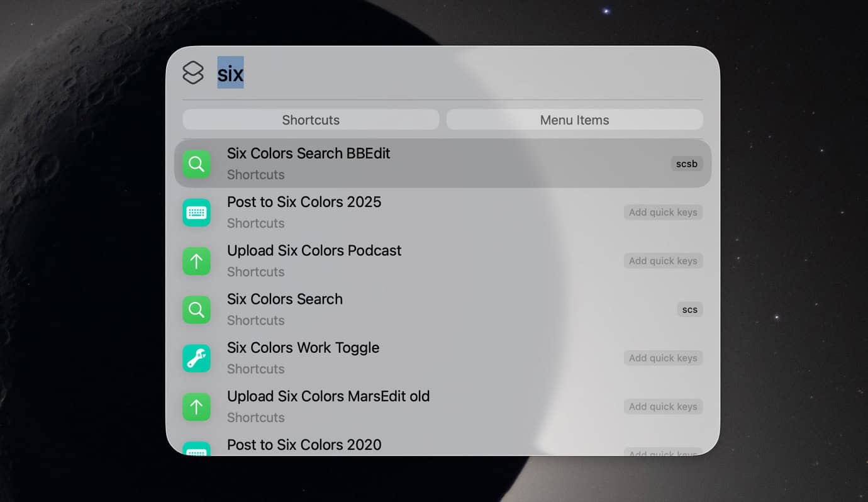Click the search field containing "six"
Screen dimensions: 868x502
point(440,74)
